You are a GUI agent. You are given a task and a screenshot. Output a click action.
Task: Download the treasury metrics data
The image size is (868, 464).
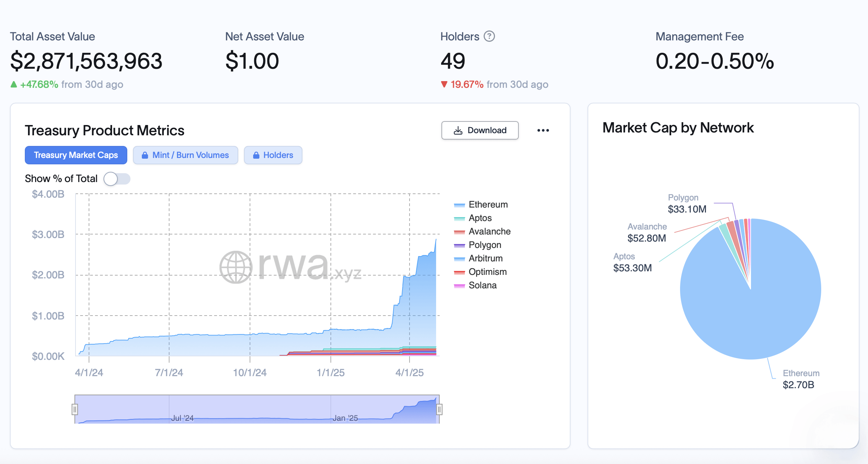[x=480, y=130]
